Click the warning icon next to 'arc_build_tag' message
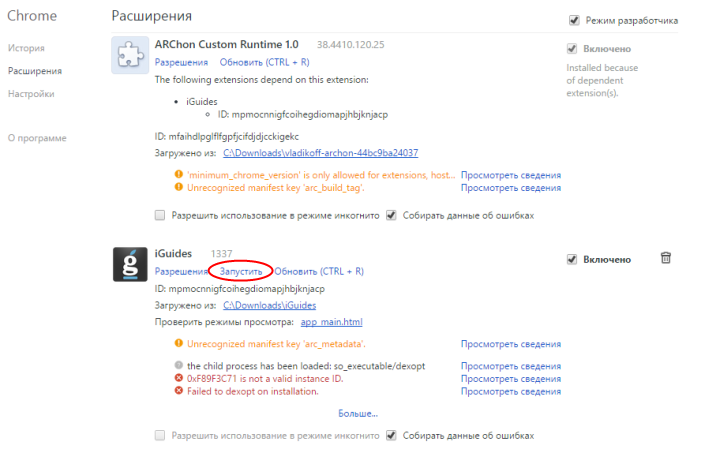Screen dimensions: 720x449 pos(179,187)
